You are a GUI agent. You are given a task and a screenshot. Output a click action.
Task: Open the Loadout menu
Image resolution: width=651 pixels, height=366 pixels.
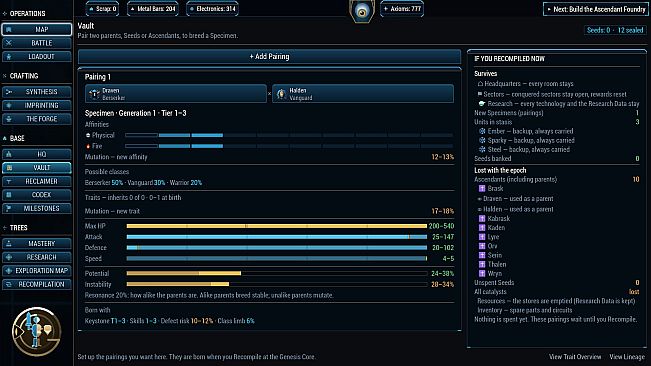(37, 56)
